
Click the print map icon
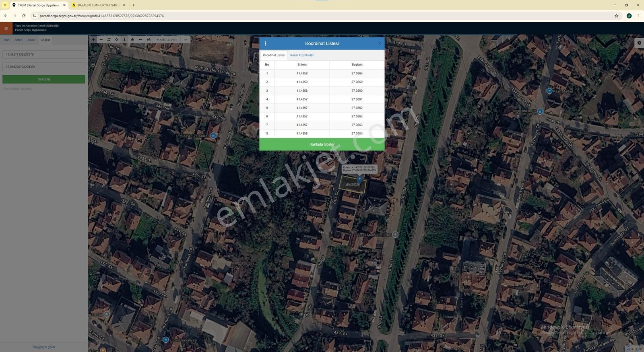[149, 39]
